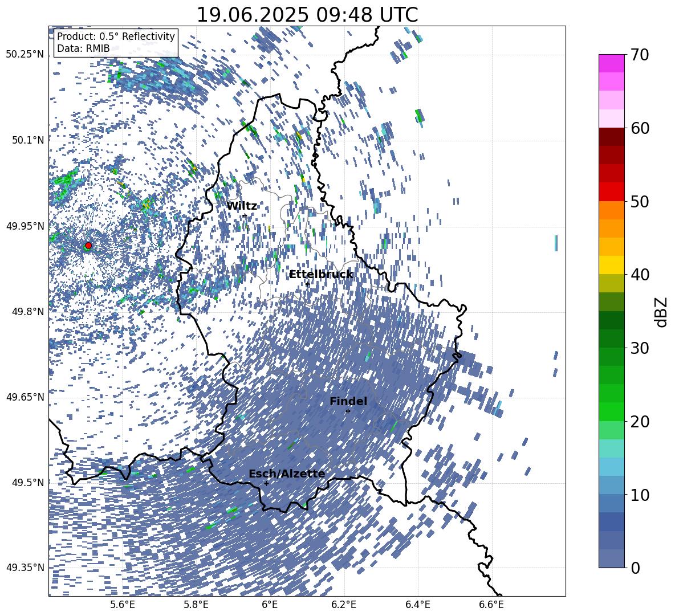Click the 20 colorbar tick label

[x=640, y=421]
